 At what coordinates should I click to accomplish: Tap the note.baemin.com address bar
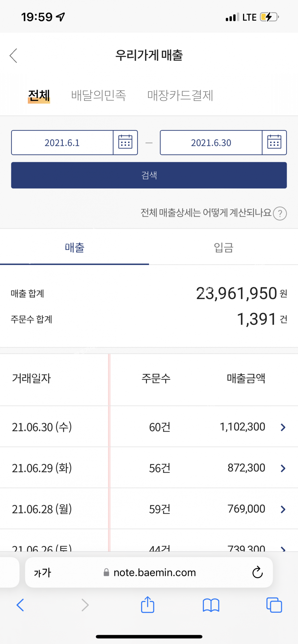tap(154, 573)
